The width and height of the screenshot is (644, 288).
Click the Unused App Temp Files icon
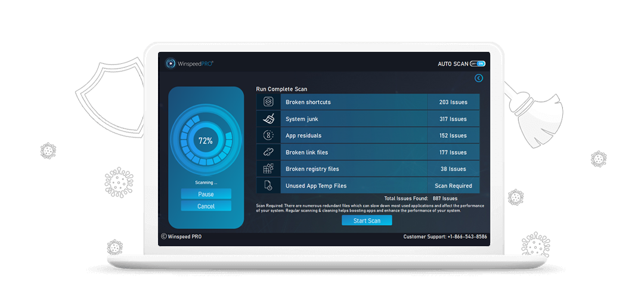[268, 185]
